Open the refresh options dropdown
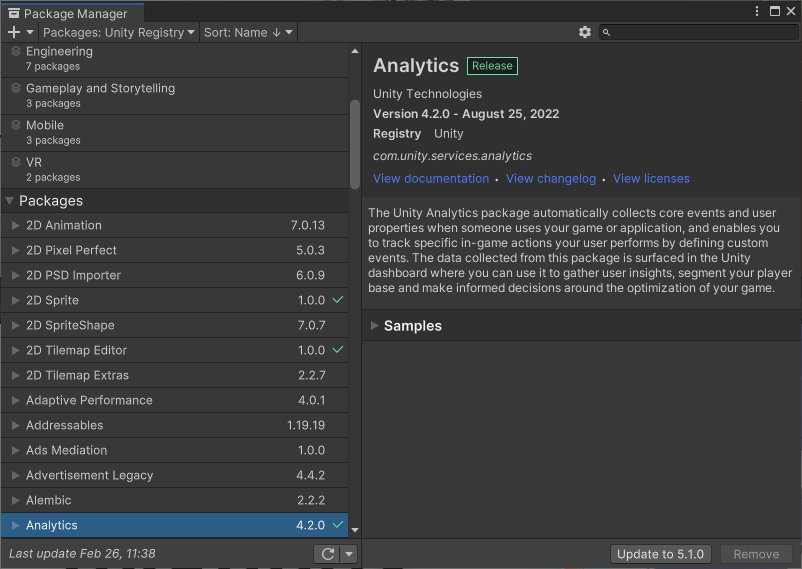 click(x=349, y=554)
